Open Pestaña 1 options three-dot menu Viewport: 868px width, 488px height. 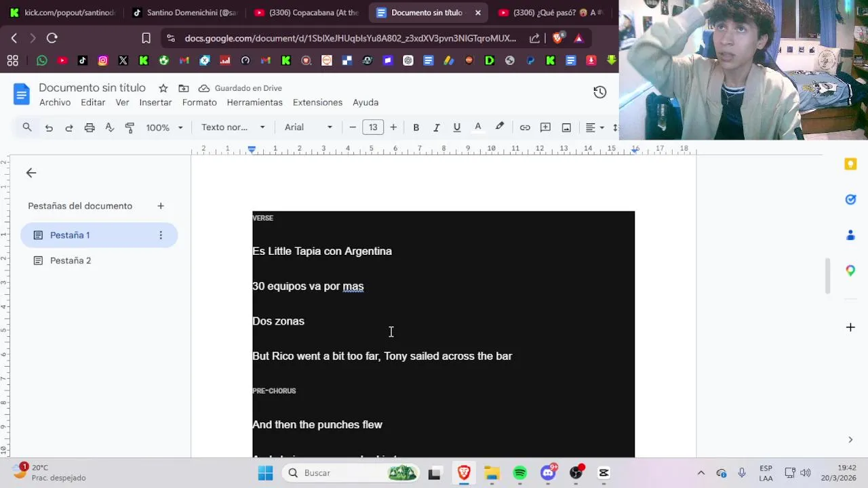pos(161,235)
